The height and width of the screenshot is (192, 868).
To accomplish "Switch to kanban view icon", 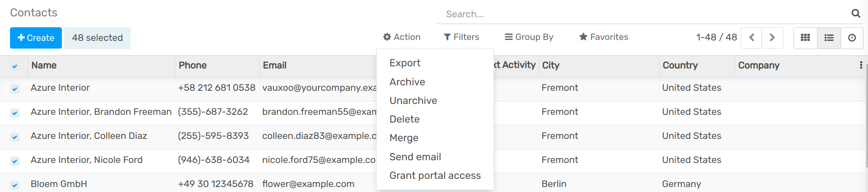I will tap(805, 38).
